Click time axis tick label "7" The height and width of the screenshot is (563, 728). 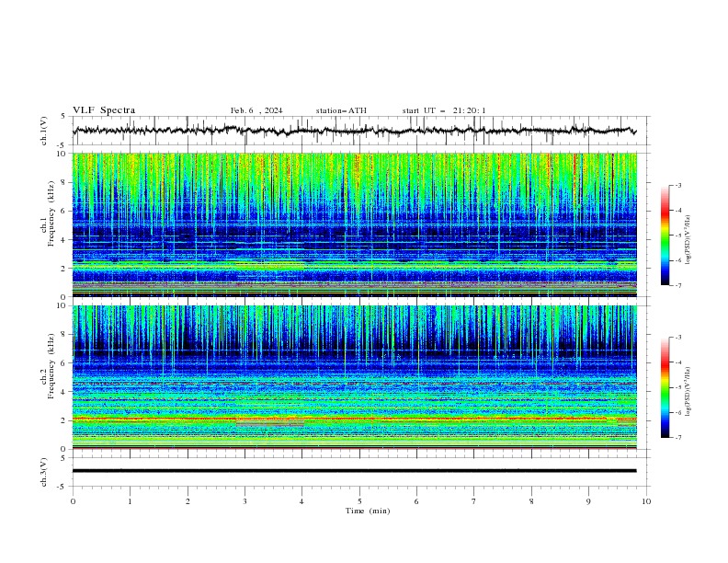click(474, 501)
